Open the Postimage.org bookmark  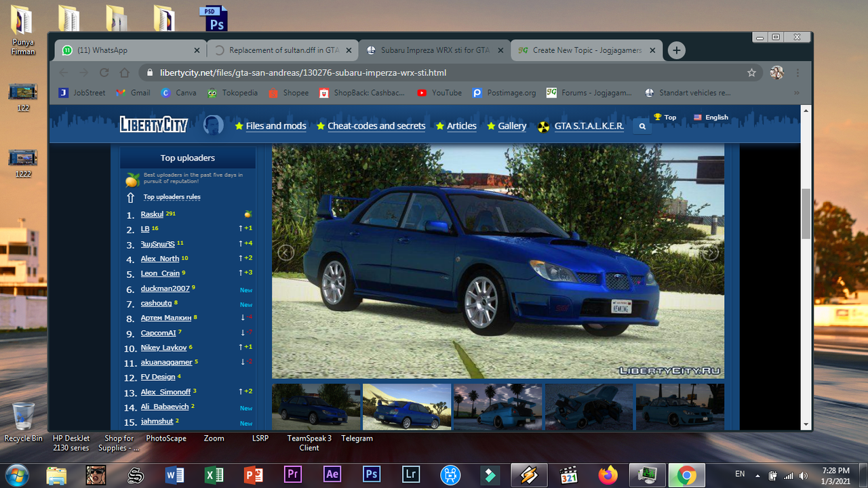coord(504,93)
